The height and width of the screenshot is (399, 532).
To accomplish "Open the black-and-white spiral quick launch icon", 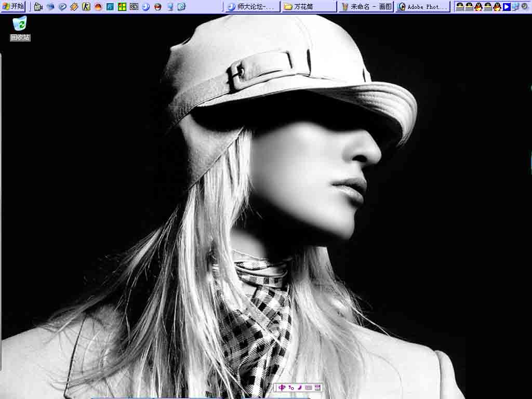I will point(134,7).
